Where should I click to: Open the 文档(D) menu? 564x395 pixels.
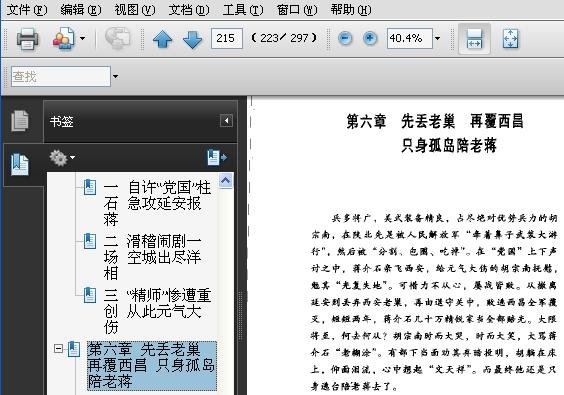pyautogui.click(x=189, y=10)
